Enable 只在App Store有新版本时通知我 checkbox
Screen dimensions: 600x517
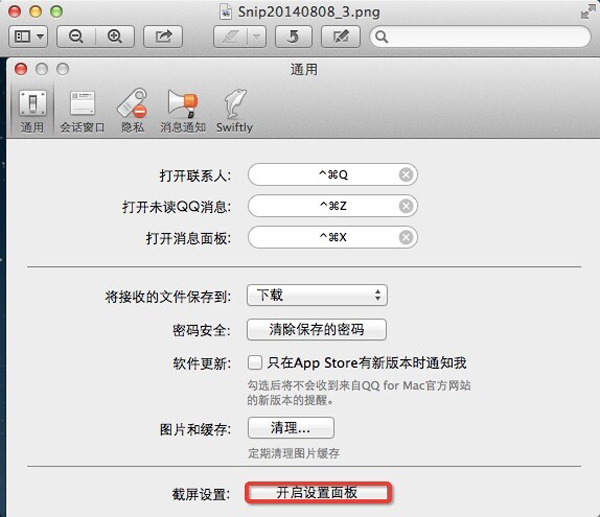pos(255,362)
